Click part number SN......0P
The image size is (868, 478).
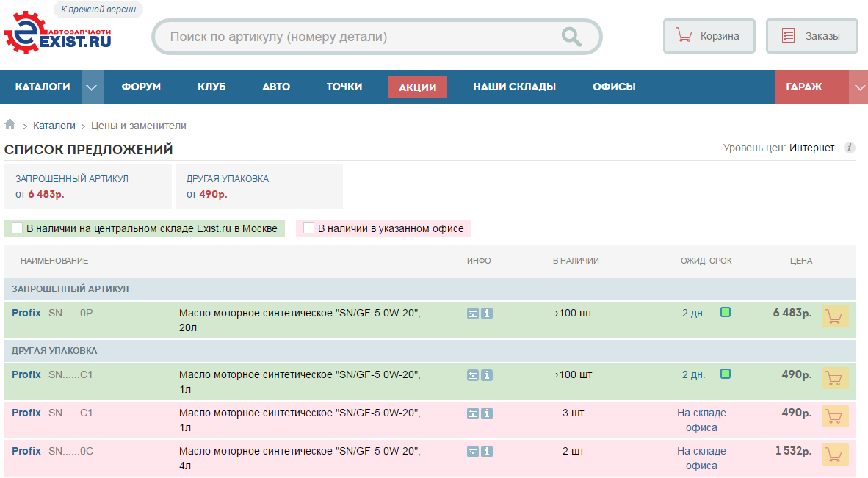70,313
